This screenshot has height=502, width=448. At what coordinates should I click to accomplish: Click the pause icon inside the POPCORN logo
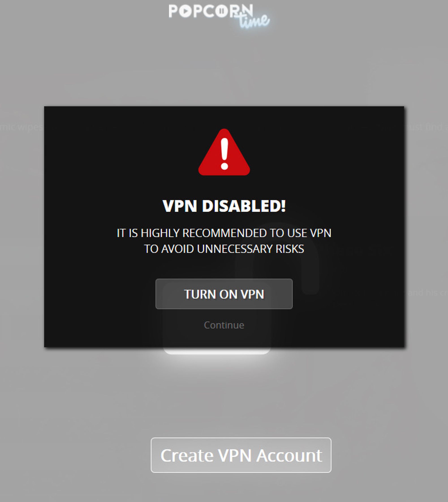[221, 11]
